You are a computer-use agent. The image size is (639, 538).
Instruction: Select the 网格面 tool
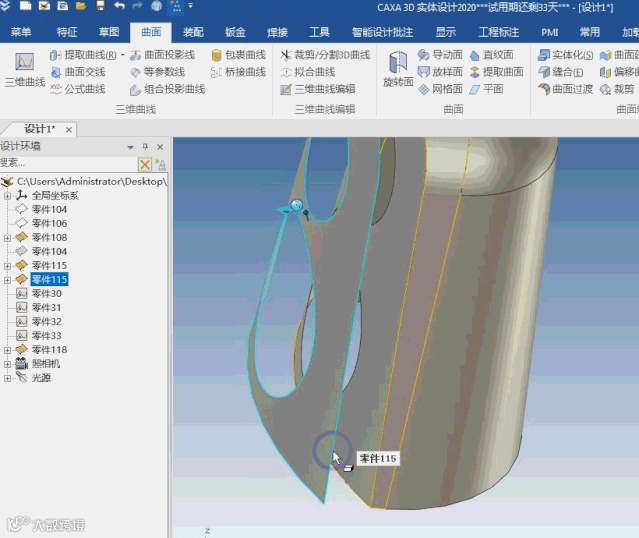(x=441, y=89)
